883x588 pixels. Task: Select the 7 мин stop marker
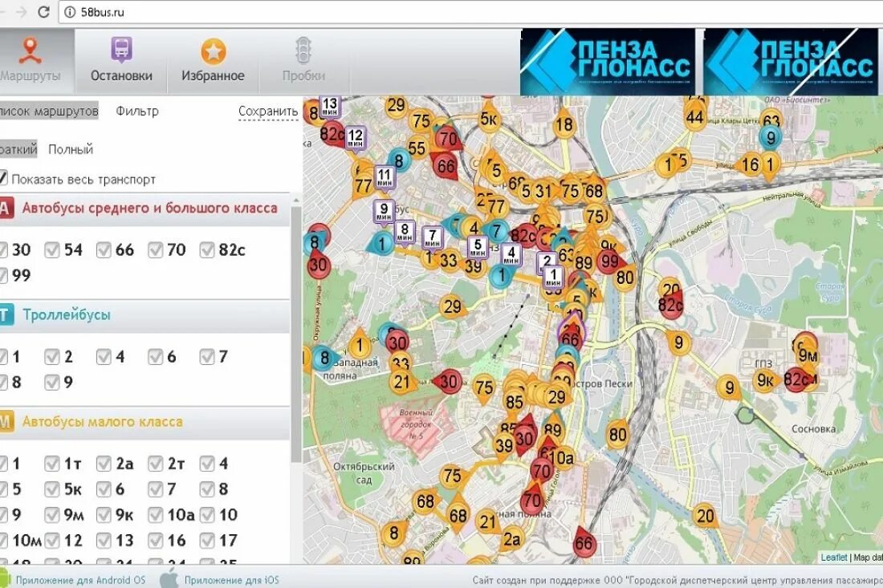pos(432,237)
